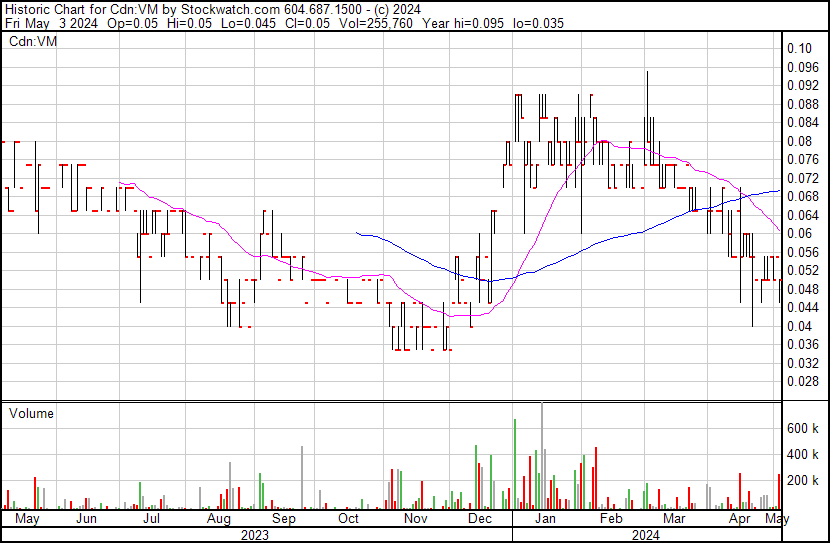Click the 0.04 price axis label
830x543 pixels.
[x=799, y=326]
